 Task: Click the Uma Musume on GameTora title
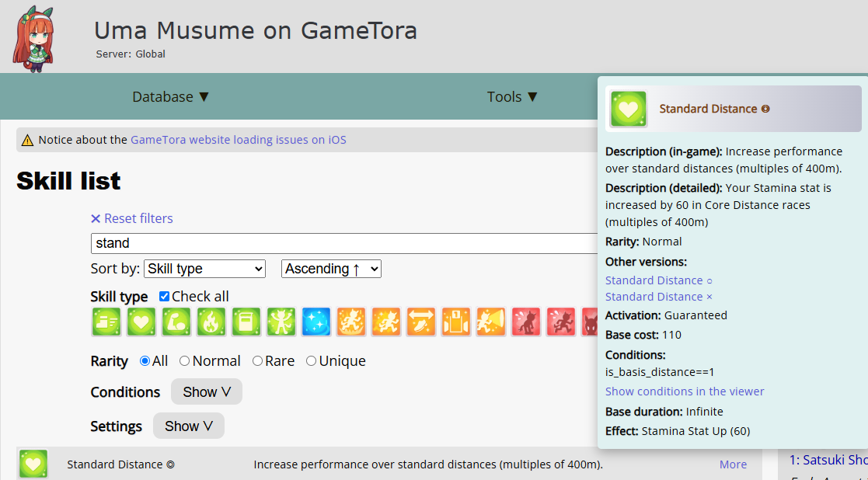[x=255, y=30]
